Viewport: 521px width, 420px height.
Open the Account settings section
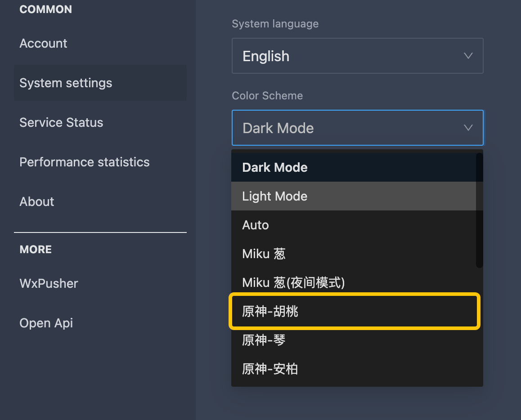(44, 43)
